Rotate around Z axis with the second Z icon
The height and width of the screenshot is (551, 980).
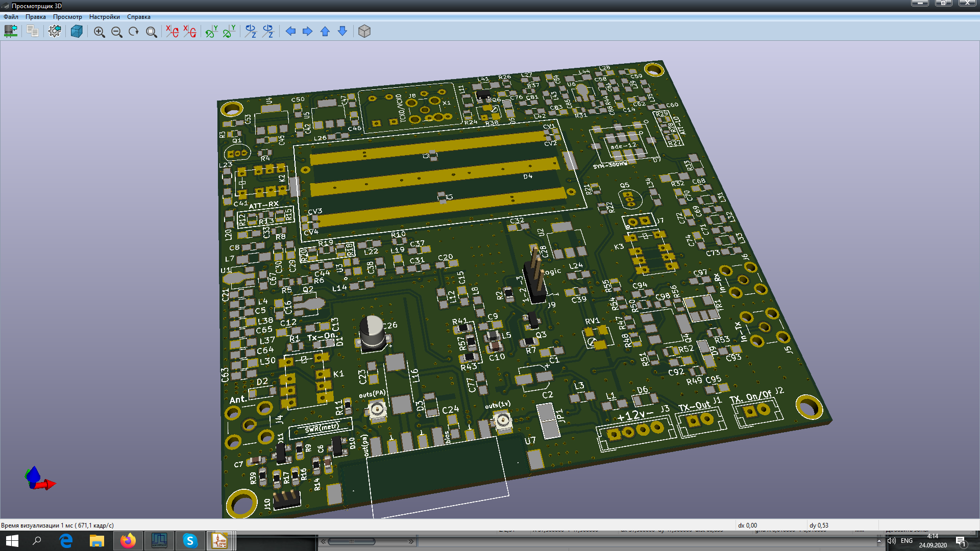tap(268, 32)
